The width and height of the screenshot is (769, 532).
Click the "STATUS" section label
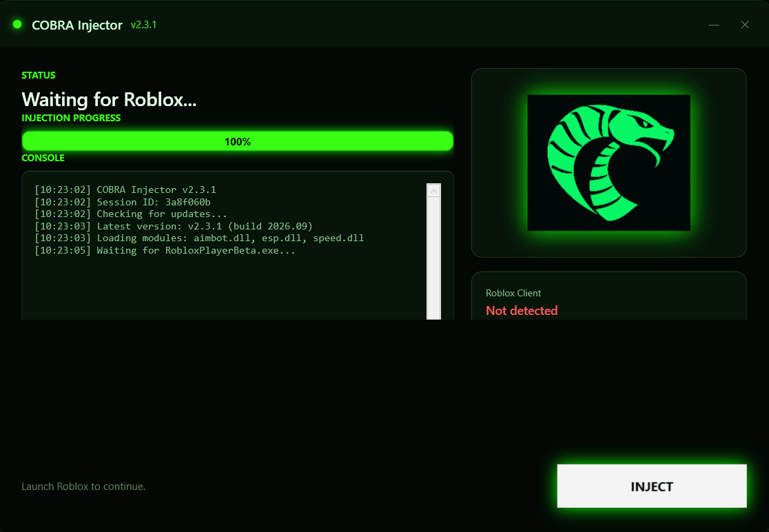coord(39,75)
